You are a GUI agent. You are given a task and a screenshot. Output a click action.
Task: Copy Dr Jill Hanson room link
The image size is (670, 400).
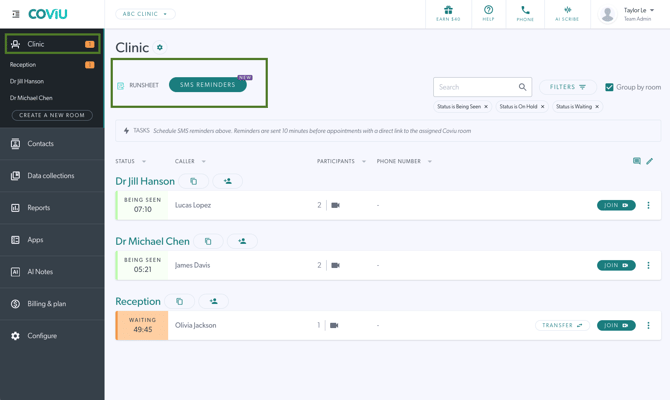click(194, 181)
